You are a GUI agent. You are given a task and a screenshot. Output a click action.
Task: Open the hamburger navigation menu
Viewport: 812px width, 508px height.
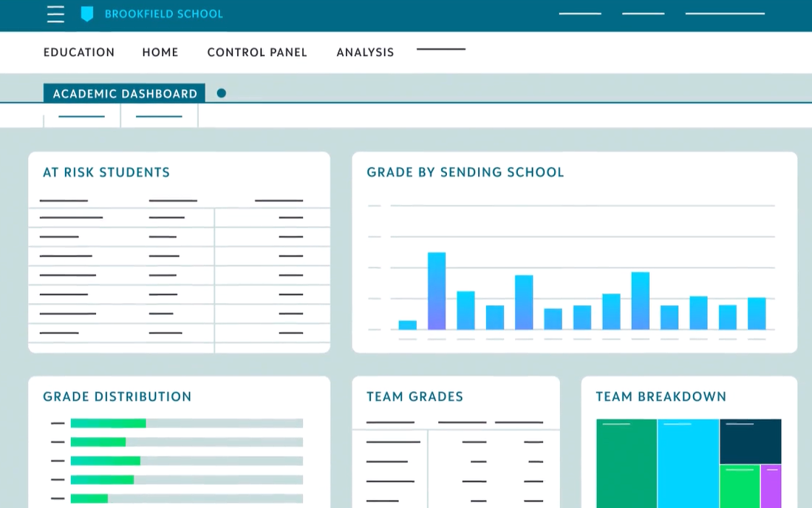[x=55, y=14]
